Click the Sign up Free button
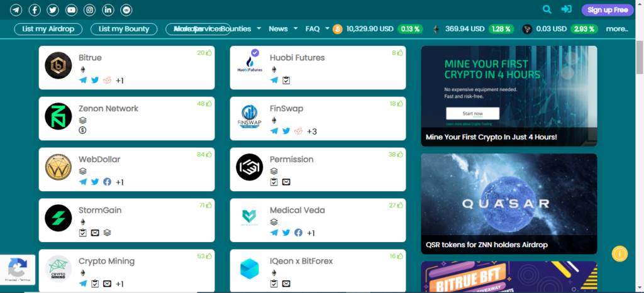Image resolution: width=644 pixels, height=293 pixels. 608,10
